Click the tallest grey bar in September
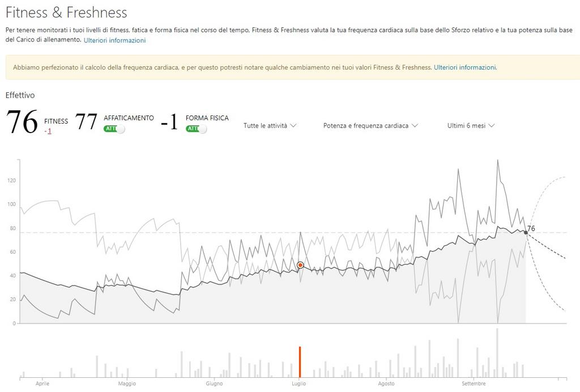Viewport: 580px width, 392px height. coord(497,353)
